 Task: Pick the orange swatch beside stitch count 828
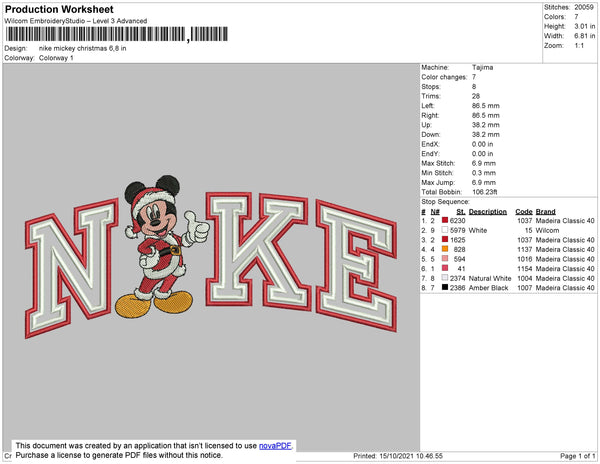445,249
